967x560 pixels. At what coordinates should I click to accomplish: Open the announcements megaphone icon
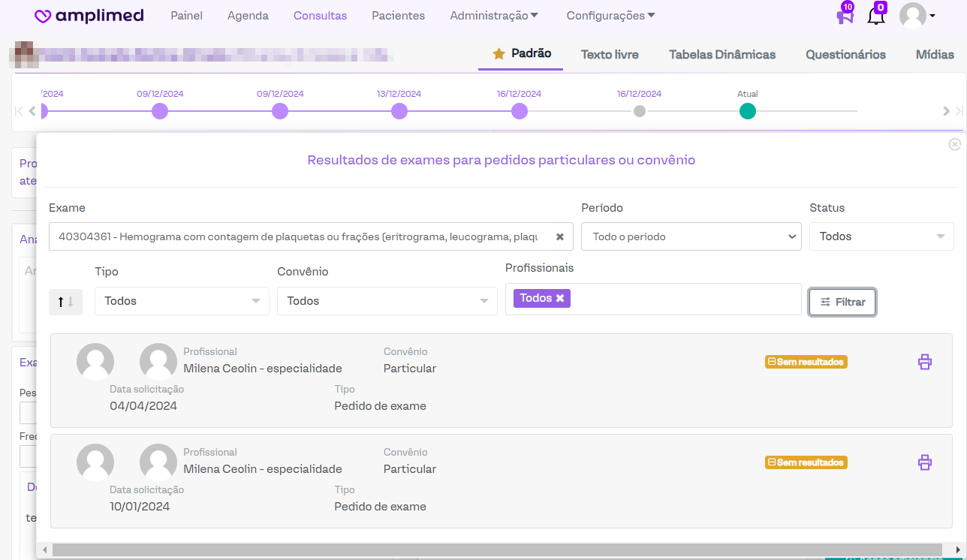(845, 16)
